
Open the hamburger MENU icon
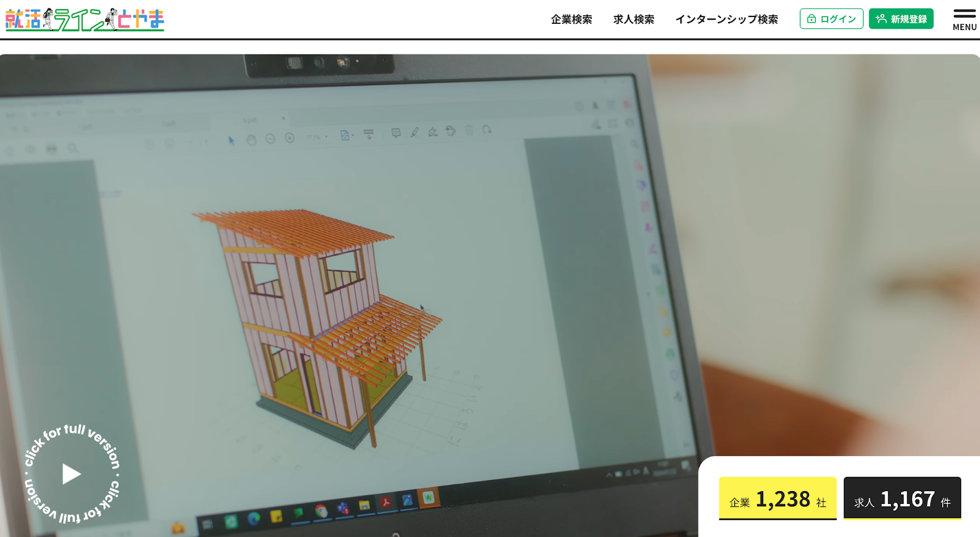964,20
